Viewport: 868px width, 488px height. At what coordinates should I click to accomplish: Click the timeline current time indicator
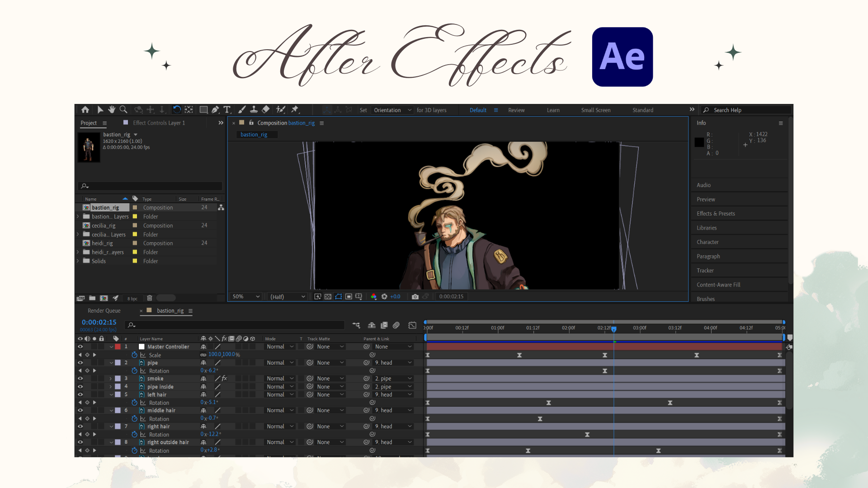pyautogui.click(x=614, y=329)
